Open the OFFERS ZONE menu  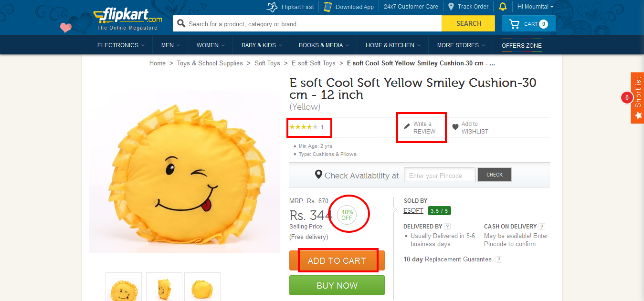(521, 45)
